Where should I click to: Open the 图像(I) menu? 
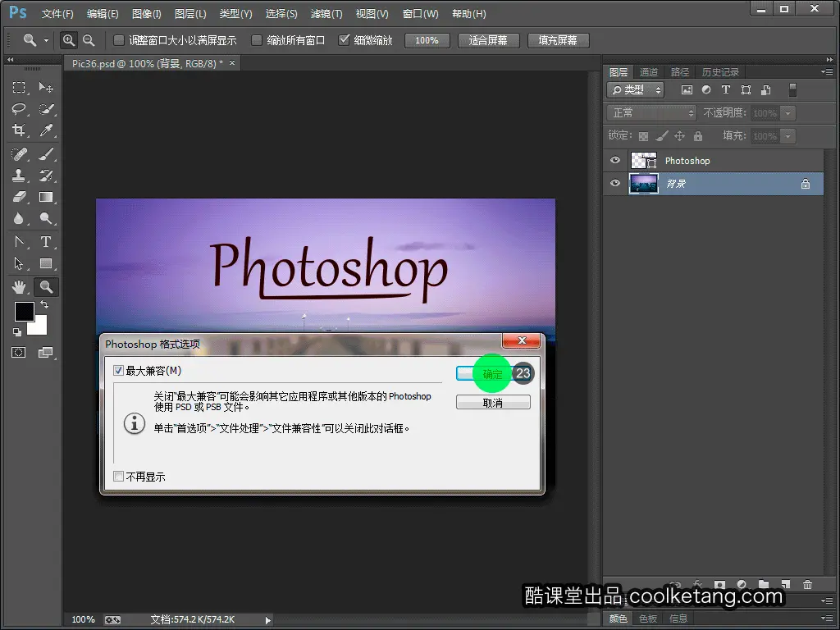pos(146,14)
